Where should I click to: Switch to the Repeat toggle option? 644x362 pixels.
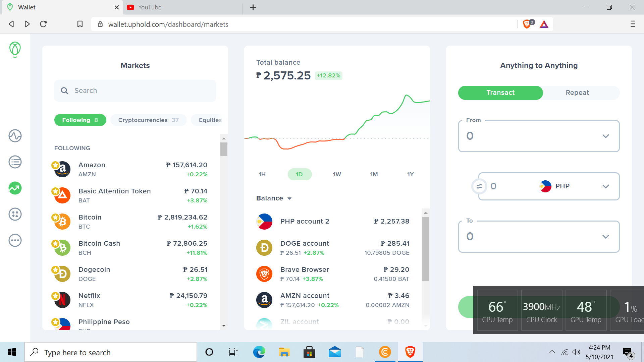[577, 93]
